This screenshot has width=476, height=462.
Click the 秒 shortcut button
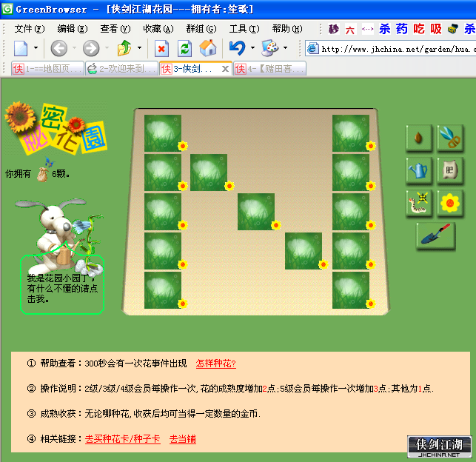click(x=333, y=29)
